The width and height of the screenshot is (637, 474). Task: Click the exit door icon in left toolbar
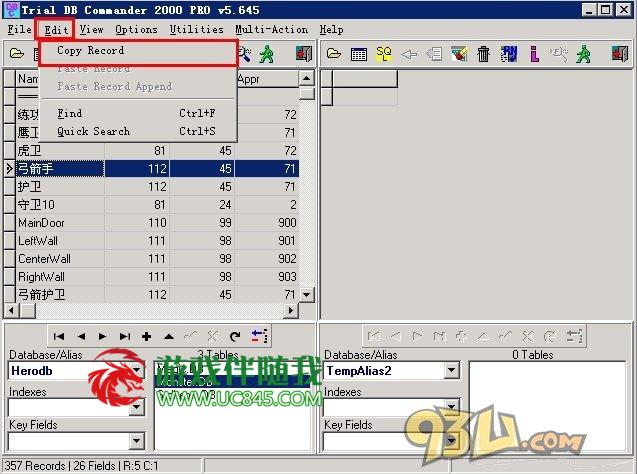pyautogui.click(x=303, y=54)
